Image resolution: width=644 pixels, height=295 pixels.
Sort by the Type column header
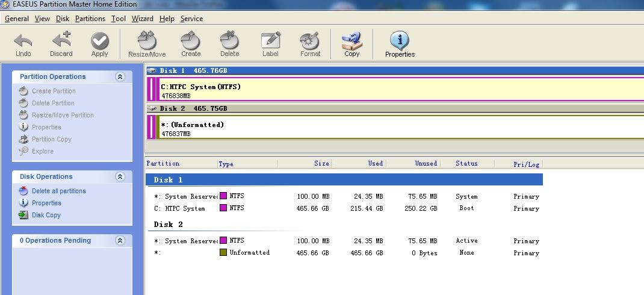click(247, 164)
